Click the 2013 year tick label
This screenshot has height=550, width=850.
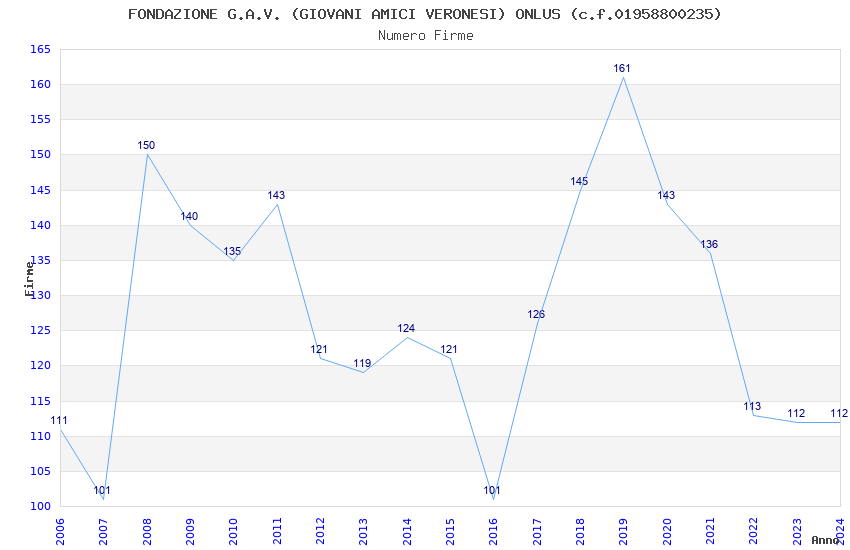click(363, 531)
